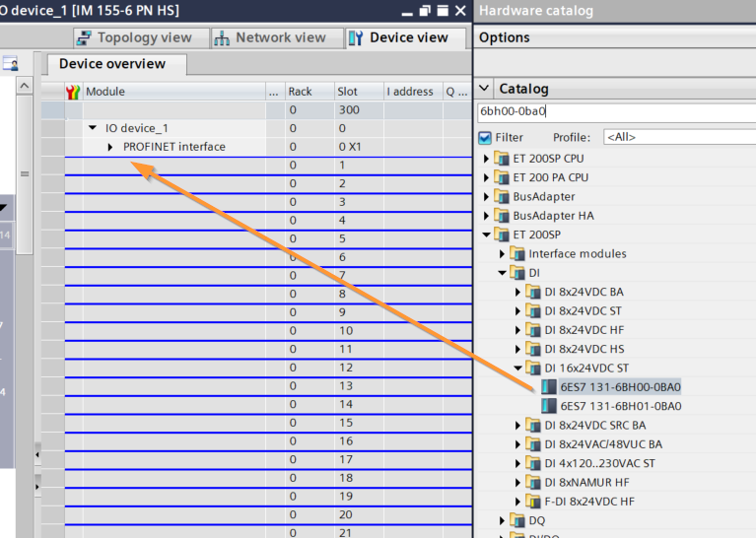
Task: Collapse the Catalog section
Action: [x=485, y=89]
